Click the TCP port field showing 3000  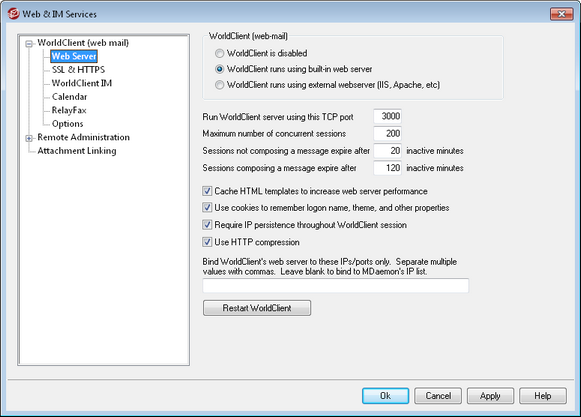(x=387, y=116)
